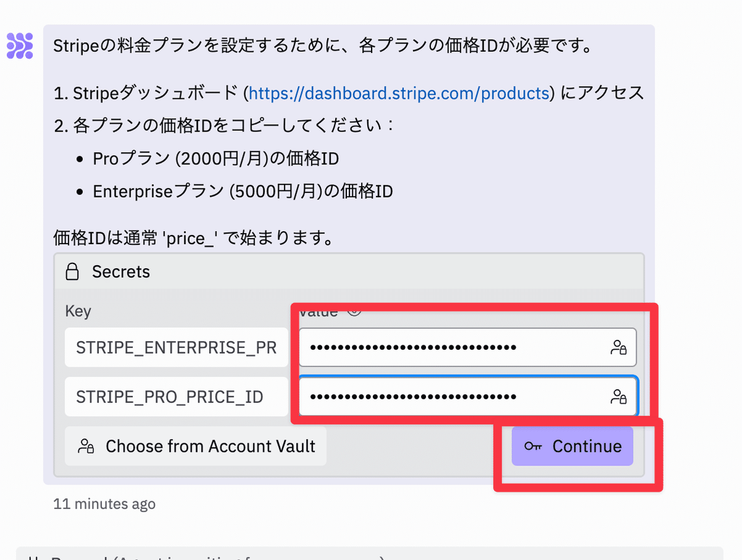Focus the STRIPE_ENTERPRISE_PR key field

pos(176,347)
